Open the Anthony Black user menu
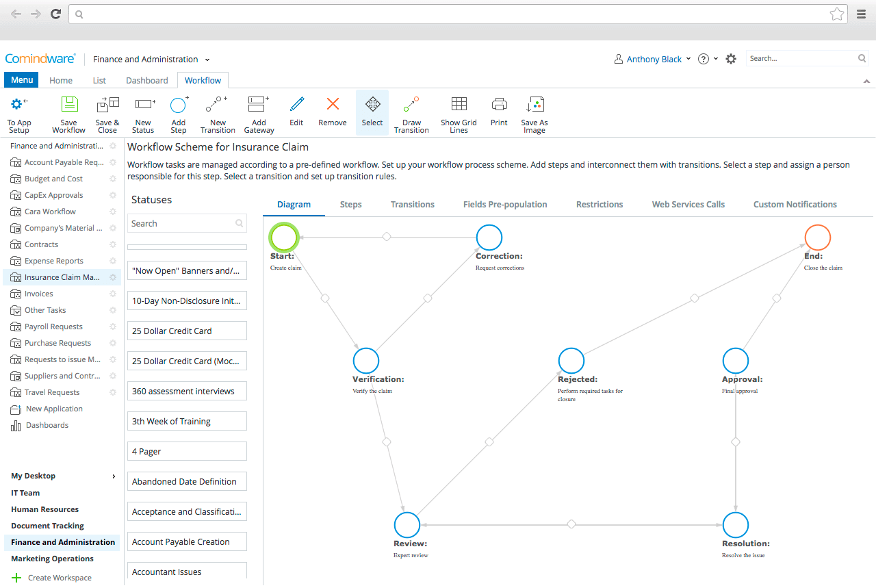 pos(652,59)
